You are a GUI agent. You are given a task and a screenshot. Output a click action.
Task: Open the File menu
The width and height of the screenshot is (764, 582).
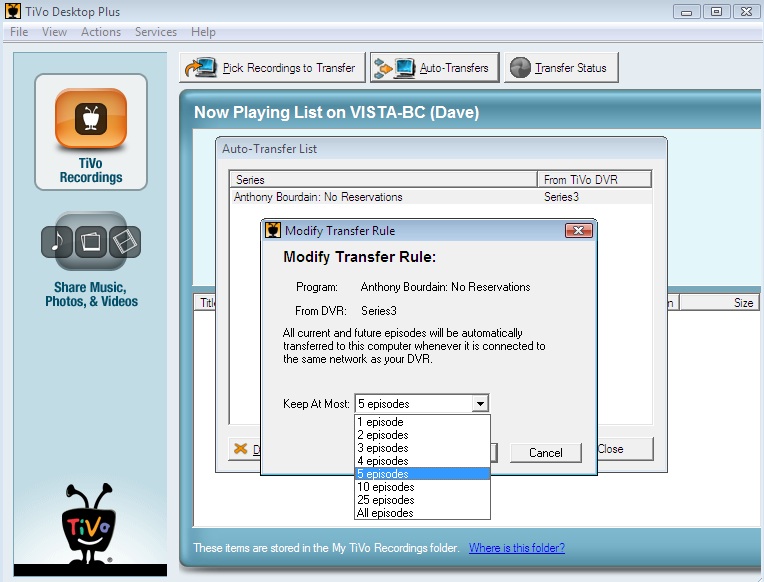tap(19, 32)
